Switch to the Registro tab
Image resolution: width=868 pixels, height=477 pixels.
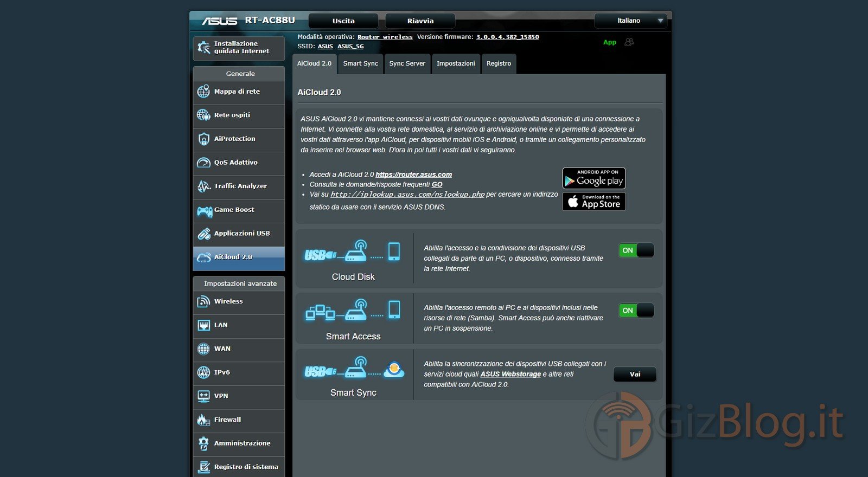coord(499,63)
